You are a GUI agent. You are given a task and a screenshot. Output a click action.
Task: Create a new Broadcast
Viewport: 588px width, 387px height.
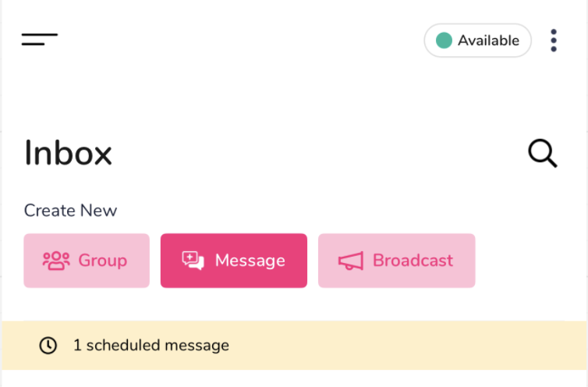point(396,261)
